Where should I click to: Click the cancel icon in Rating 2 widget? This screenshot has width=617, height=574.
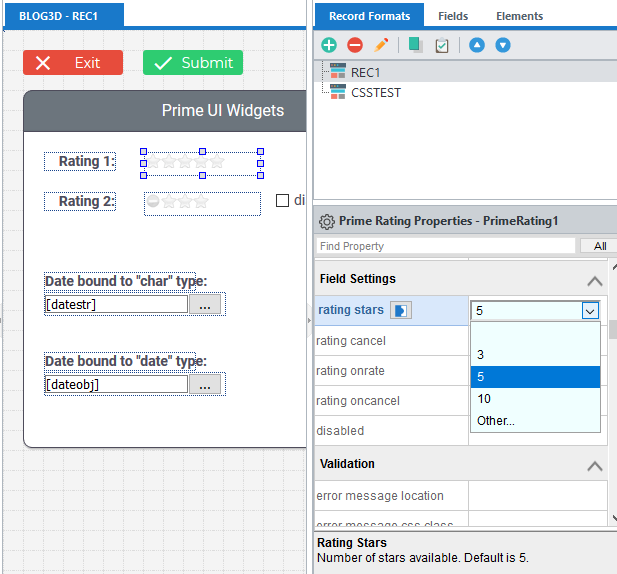click(x=153, y=201)
